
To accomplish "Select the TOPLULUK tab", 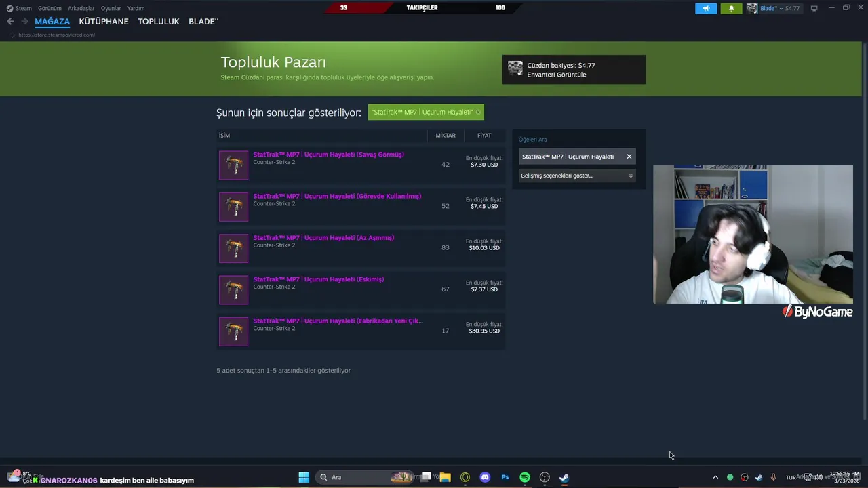I will [x=159, y=22].
